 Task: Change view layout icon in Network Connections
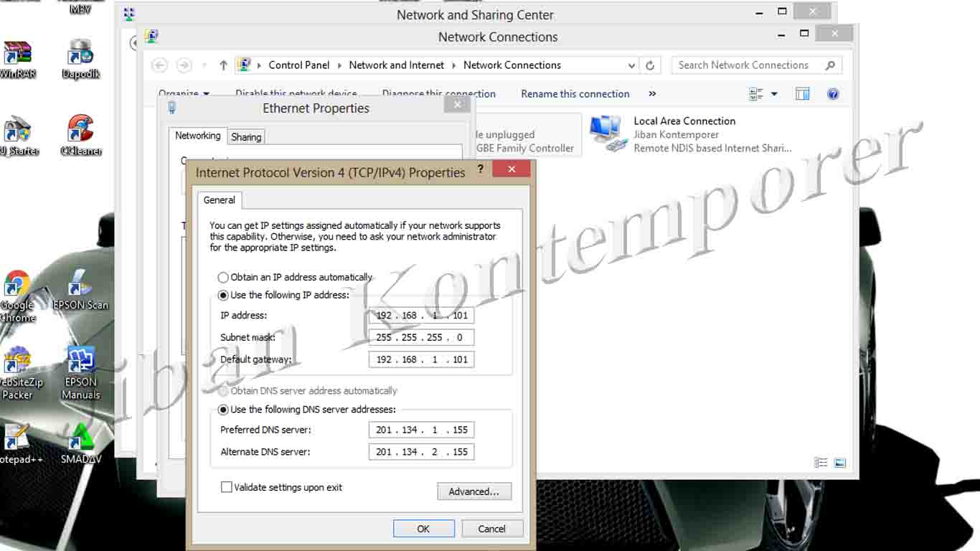click(756, 94)
